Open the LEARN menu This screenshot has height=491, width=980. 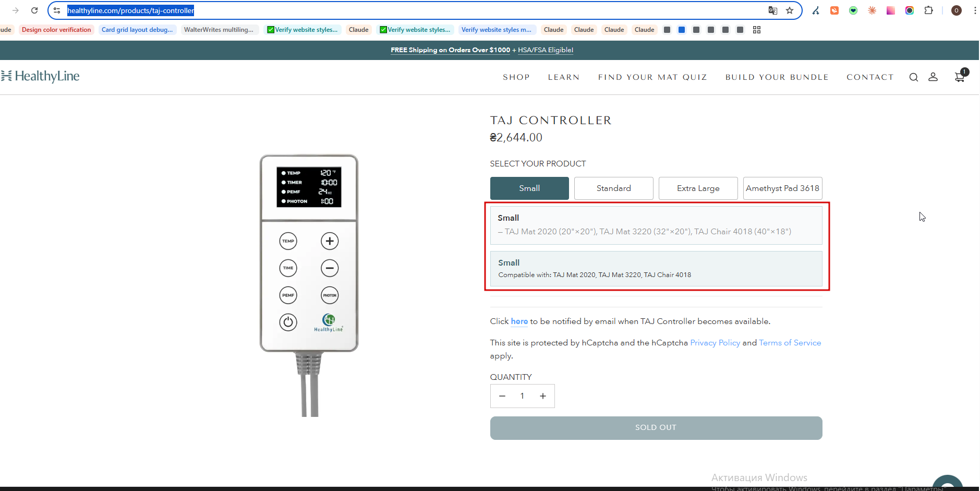pyautogui.click(x=564, y=77)
